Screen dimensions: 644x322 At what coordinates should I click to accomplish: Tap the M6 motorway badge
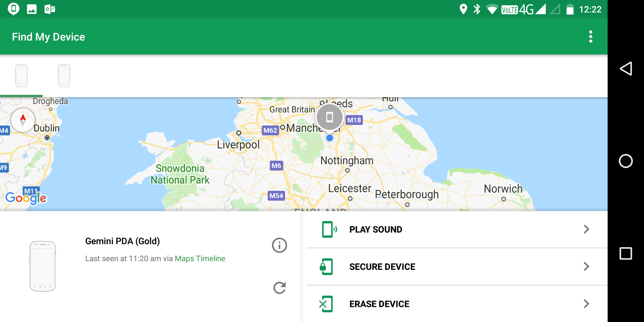(x=276, y=165)
